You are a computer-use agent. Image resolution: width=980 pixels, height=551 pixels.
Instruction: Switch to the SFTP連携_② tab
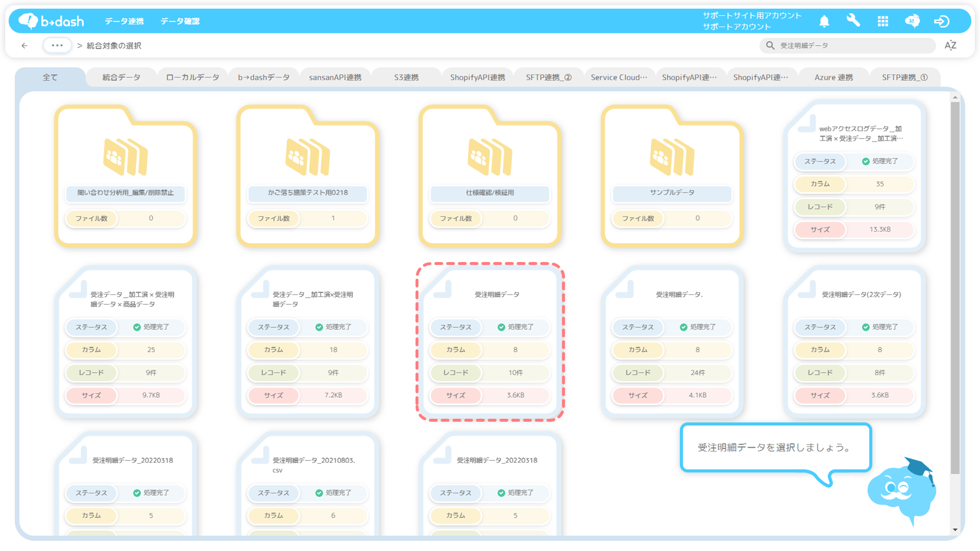[x=549, y=77]
